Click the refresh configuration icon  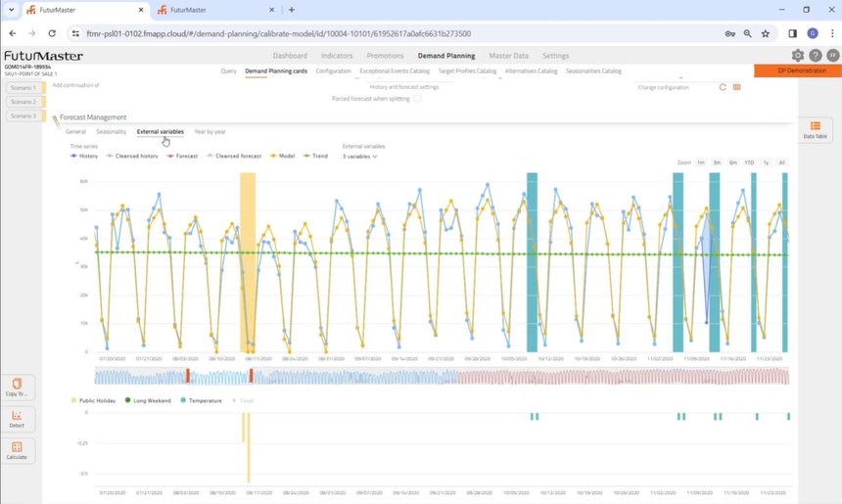pos(723,87)
